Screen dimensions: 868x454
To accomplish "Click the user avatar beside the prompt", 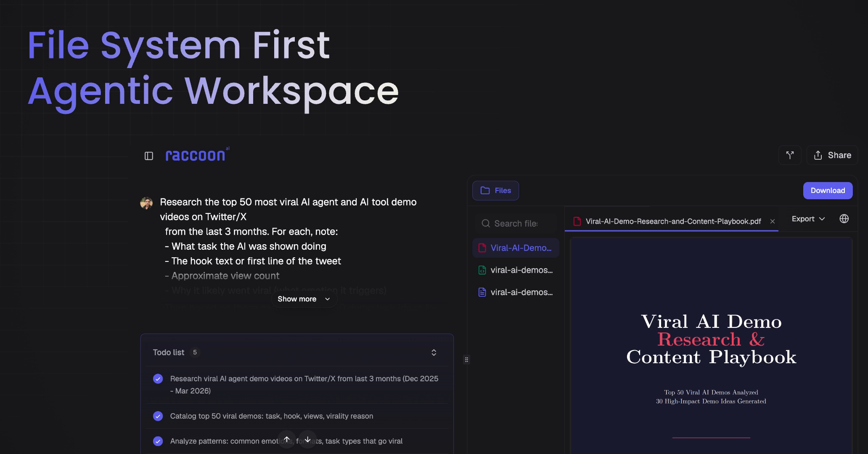I will 146,203.
